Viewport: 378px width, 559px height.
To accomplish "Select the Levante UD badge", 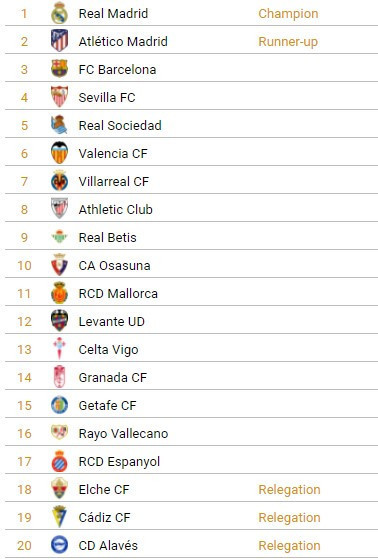I will pos(59,321).
